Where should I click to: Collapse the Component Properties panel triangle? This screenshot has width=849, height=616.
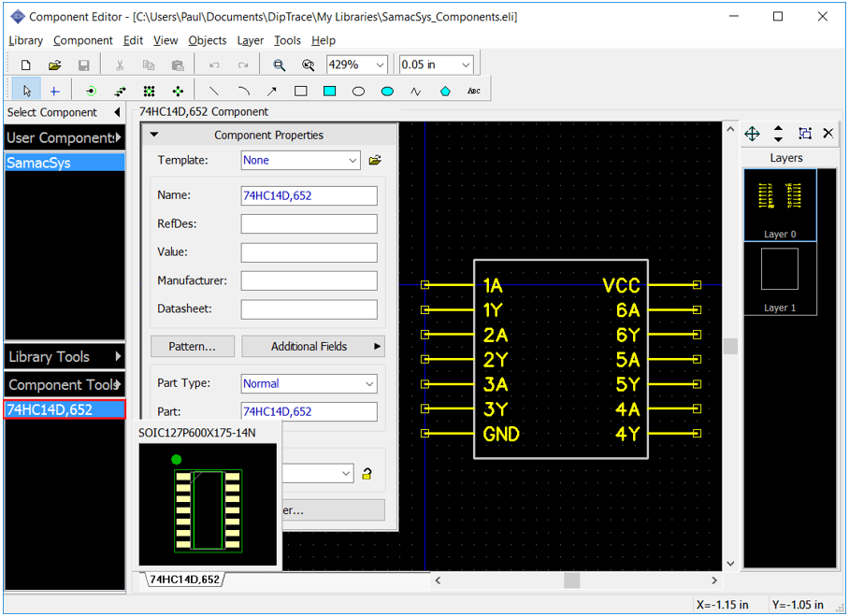click(x=154, y=135)
